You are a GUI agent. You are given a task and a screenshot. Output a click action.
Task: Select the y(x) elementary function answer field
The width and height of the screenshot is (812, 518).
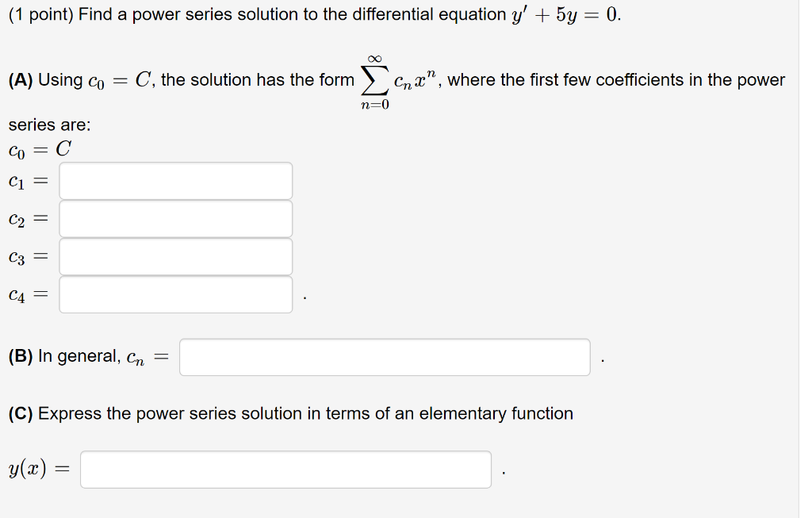click(x=285, y=470)
